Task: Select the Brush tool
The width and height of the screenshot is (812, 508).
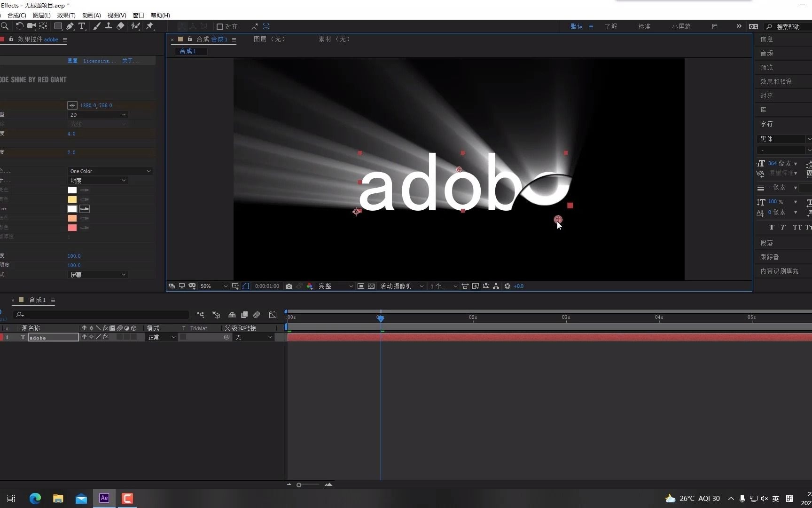Action: pyautogui.click(x=96, y=26)
